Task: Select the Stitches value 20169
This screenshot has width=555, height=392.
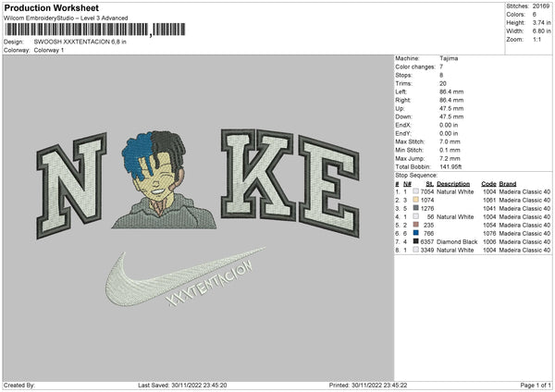Action: pos(541,6)
